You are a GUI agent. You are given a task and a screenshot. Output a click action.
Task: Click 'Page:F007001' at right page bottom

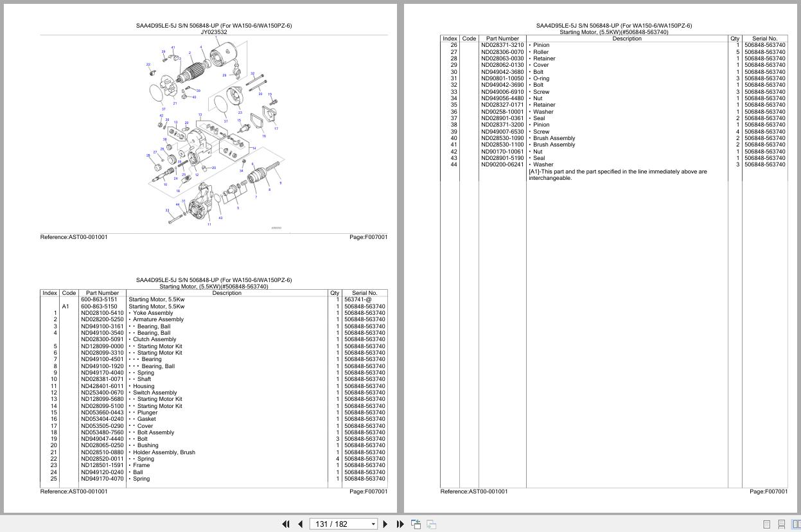click(x=768, y=492)
